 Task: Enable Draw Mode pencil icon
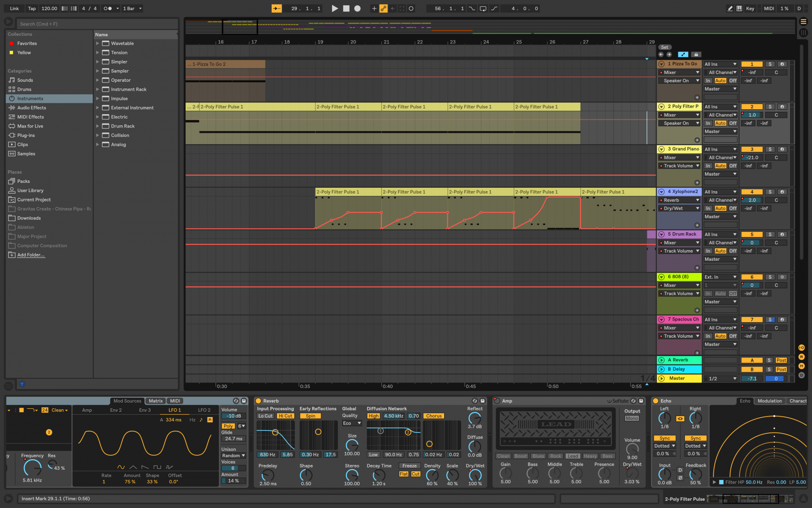point(730,8)
